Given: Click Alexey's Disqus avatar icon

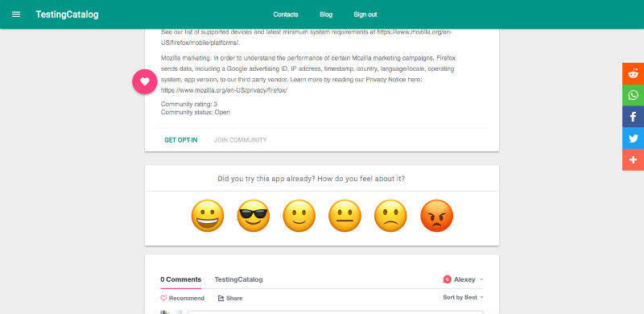Looking at the screenshot, I should 447,279.
